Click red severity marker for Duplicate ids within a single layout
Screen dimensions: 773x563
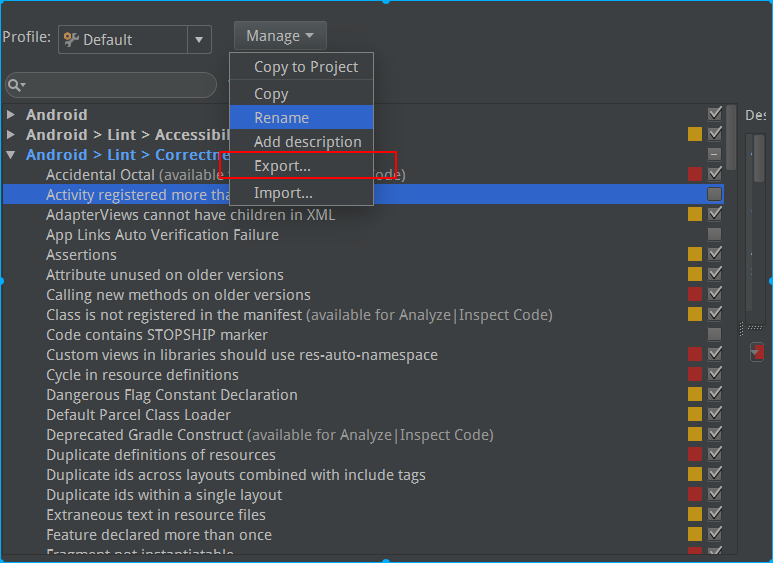695,495
